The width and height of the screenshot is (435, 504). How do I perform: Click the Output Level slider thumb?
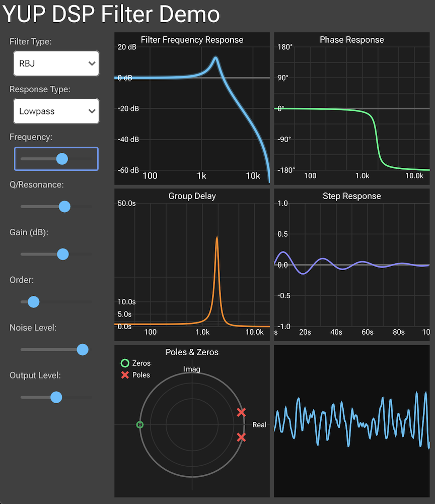point(56,397)
